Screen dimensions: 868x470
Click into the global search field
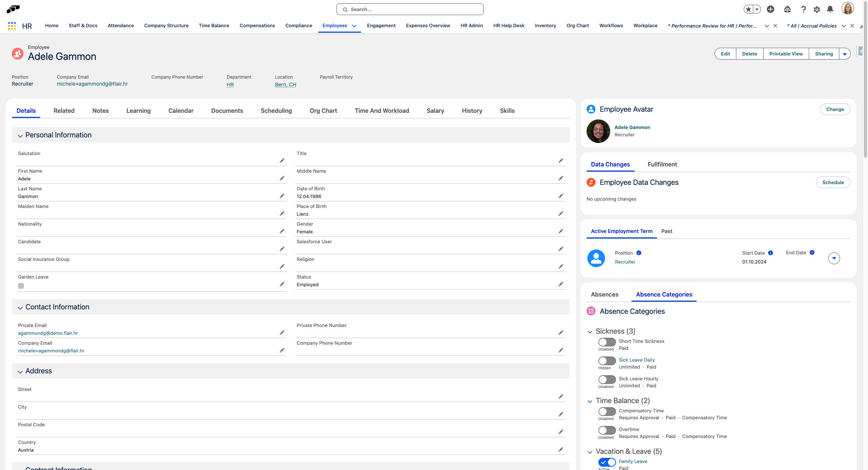click(x=410, y=10)
